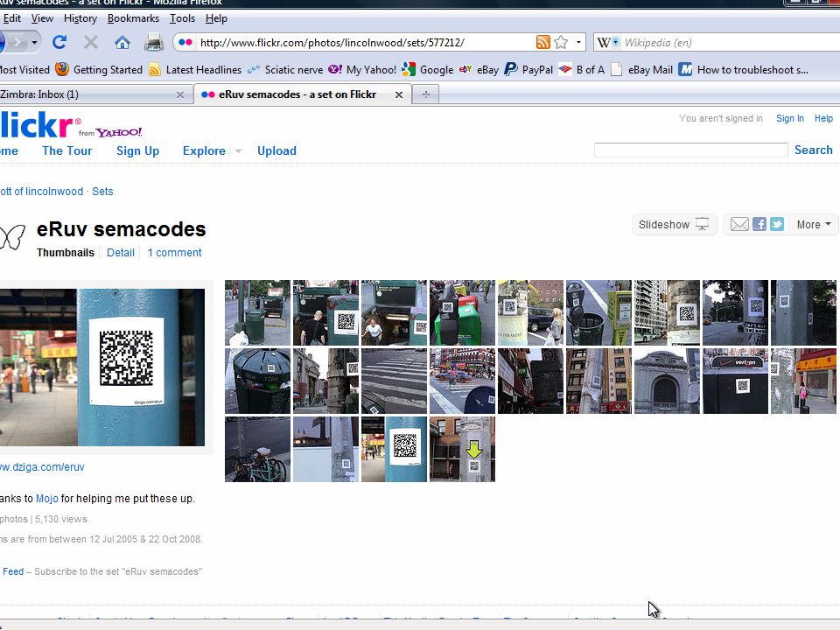This screenshot has height=630, width=840.
Task: Open the Getting Started bookmark
Action: pos(99,70)
